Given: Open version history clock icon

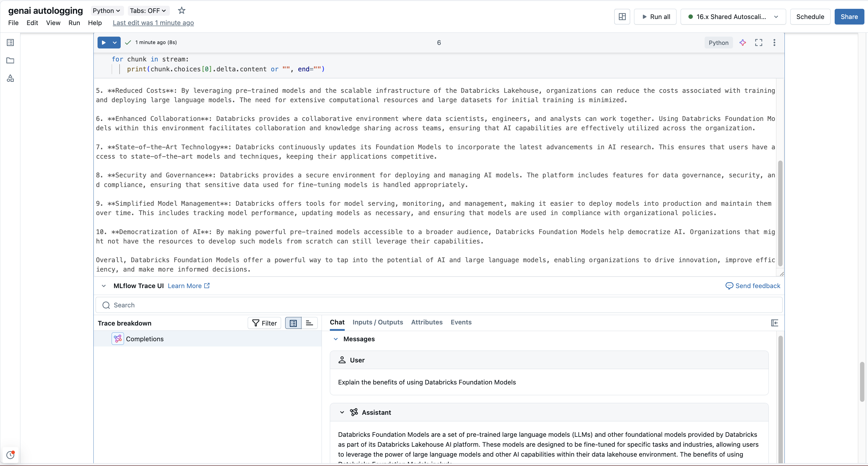Looking at the screenshot, I should (x=10, y=455).
